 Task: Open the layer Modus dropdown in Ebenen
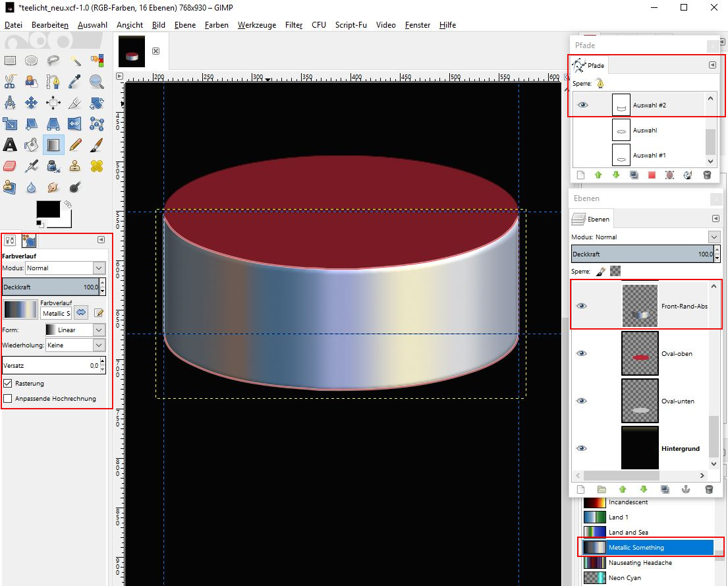(646, 237)
